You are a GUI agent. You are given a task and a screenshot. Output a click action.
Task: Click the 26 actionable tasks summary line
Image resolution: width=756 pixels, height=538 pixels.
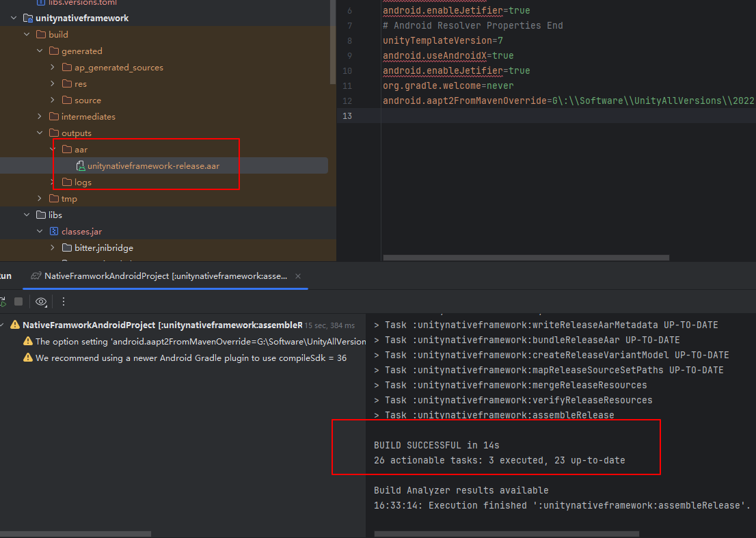[499, 460]
